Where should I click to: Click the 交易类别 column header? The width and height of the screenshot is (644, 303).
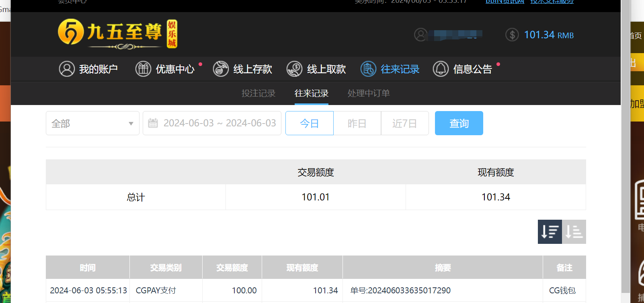tap(166, 268)
